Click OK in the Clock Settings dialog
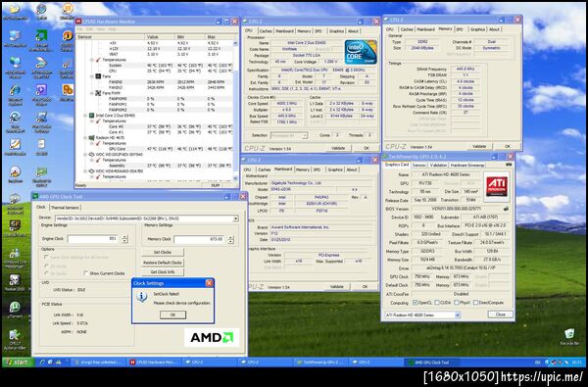 coord(172,314)
